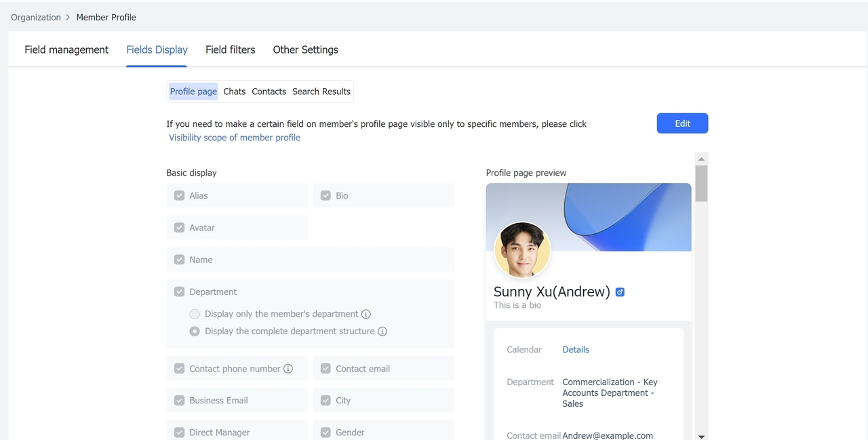The image size is (868, 440).
Task: Click the preview scrollbar up arrow
Action: [x=701, y=159]
